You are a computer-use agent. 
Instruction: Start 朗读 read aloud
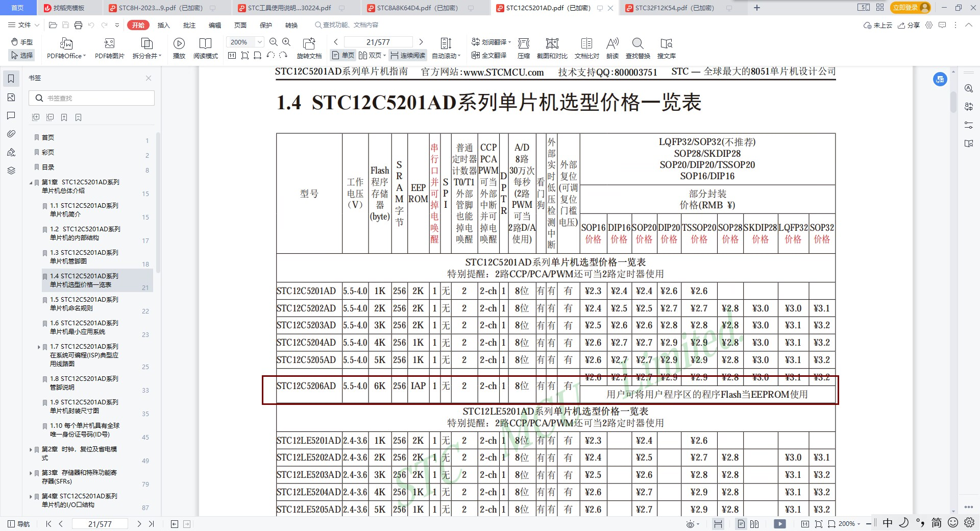point(612,49)
